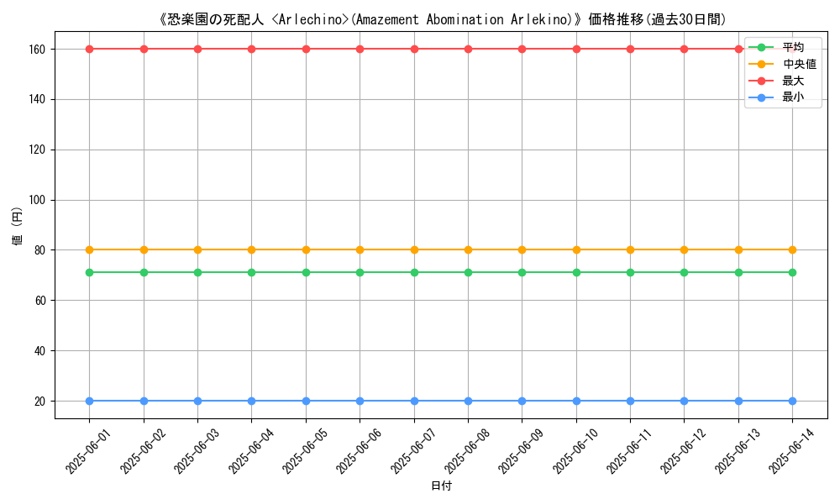This screenshot has height=504, width=840.
Task: Click the 80 y-axis tick label
Action: pos(39,250)
